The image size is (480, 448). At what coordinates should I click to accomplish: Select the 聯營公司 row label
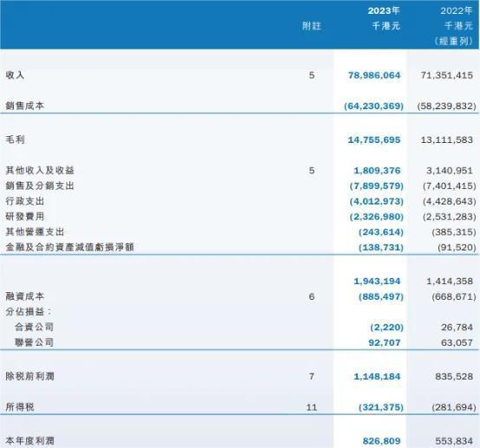(x=35, y=342)
